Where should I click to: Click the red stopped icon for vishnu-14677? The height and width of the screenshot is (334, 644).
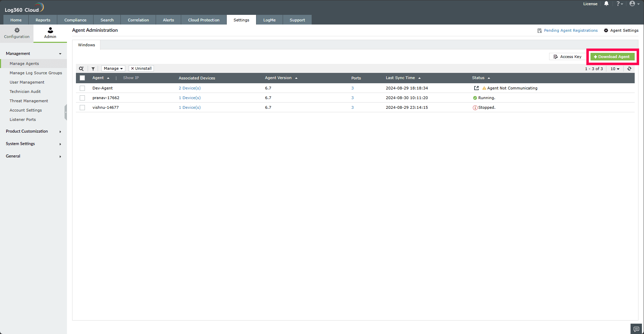[x=475, y=107]
